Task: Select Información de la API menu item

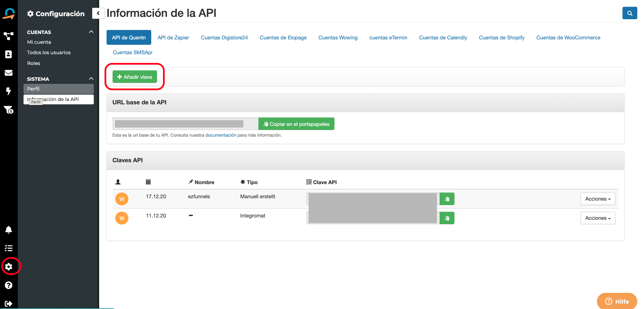Action: (x=58, y=99)
